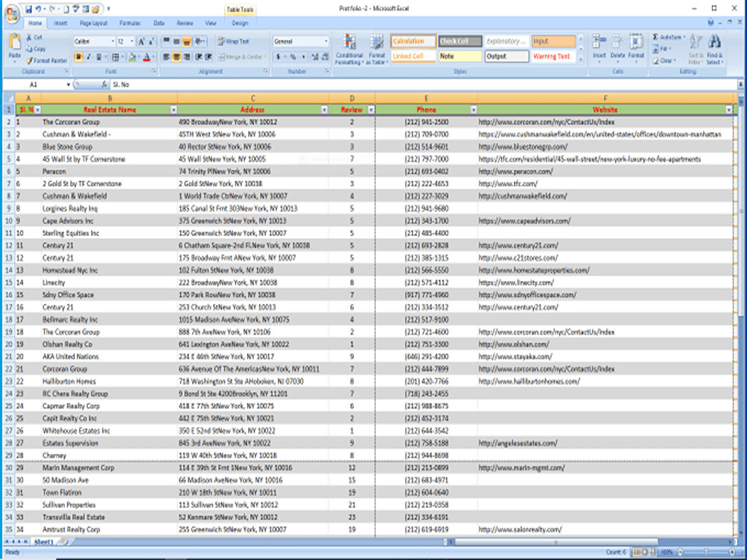
Task: Click the Percent Style icon
Action: [293, 57]
